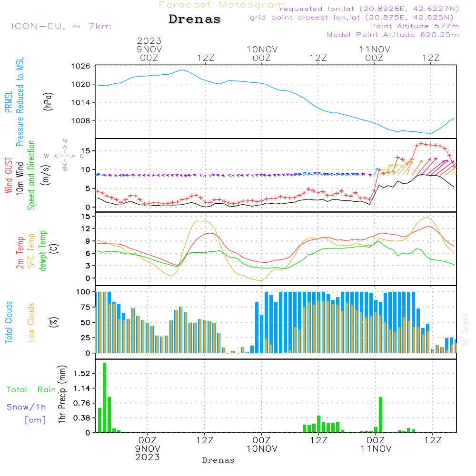This screenshot has height=476, width=476.
Task: Click the '1hr Precip (mm)' axis label
Action: (x=61, y=394)
